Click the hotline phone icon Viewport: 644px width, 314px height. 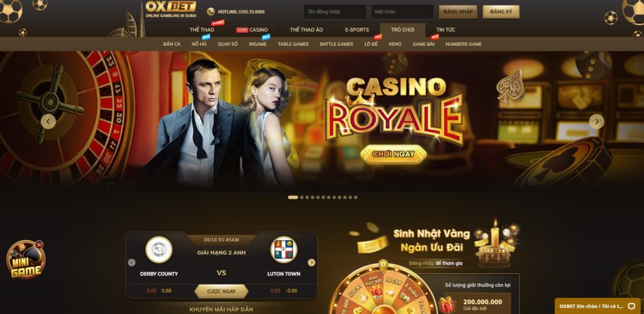pos(211,12)
